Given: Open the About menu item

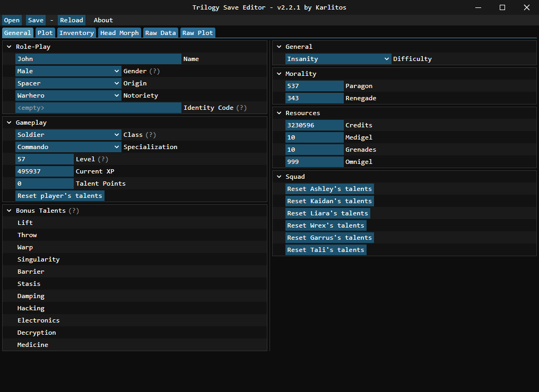Looking at the screenshot, I should (103, 20).
